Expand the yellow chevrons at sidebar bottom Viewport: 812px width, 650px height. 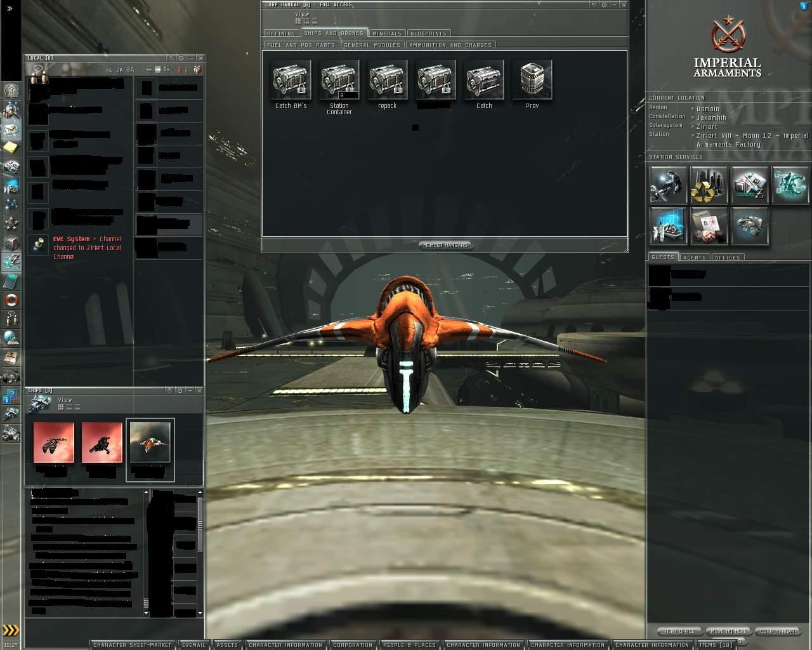(11, 630)
